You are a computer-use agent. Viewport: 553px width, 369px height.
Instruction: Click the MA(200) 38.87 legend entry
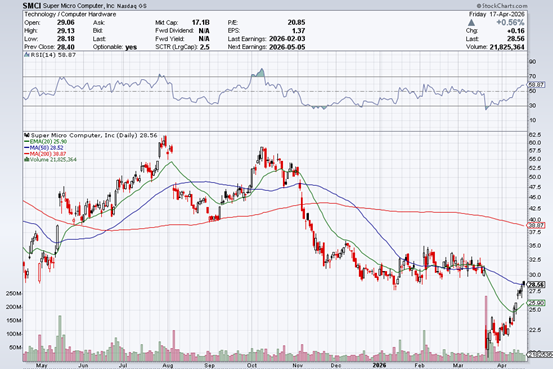point(45,153)
